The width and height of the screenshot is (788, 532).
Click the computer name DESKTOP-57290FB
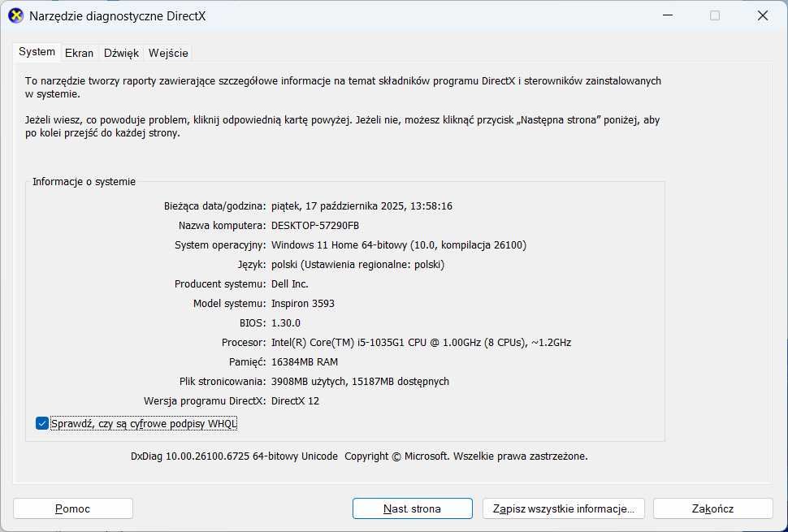tap(315, 225)
